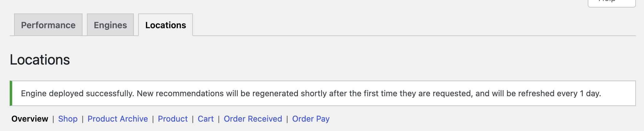Viewport: 644px width, 131px height.
Task: Switch to the Performance tab
Action: 48,25
